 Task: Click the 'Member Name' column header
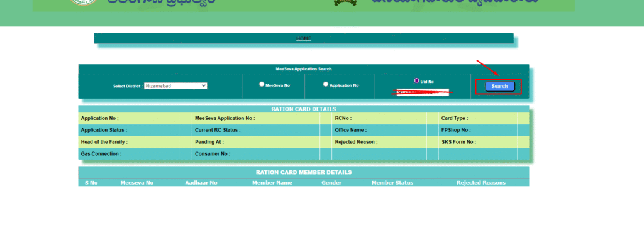click(272, 183)
